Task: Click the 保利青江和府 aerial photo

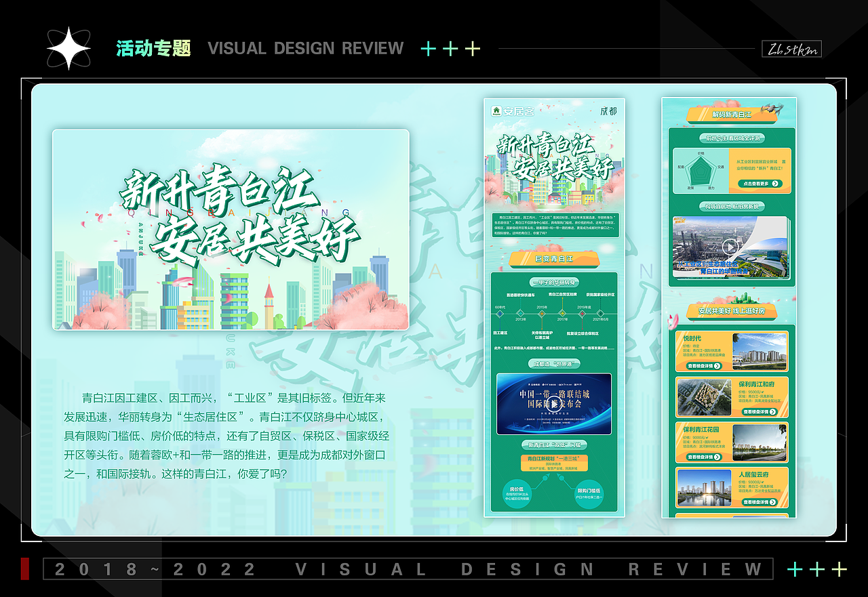Action: pos(704,396)
